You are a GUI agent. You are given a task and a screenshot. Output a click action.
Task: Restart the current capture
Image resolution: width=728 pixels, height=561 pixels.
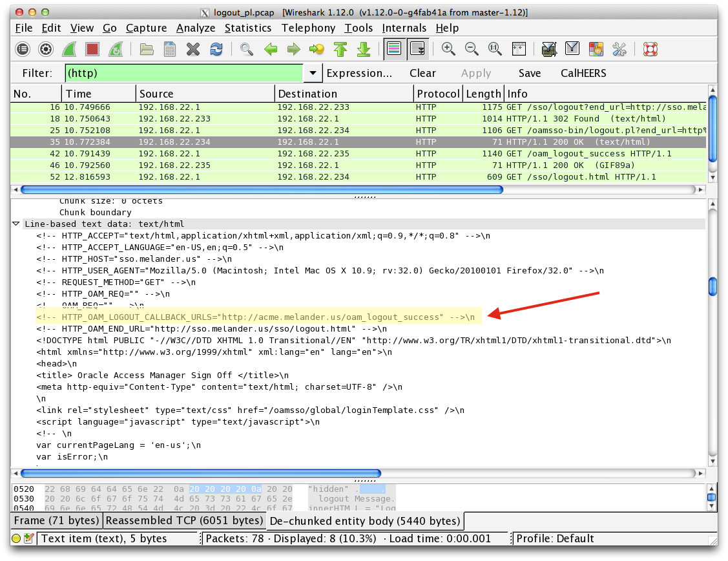point(116,49)
